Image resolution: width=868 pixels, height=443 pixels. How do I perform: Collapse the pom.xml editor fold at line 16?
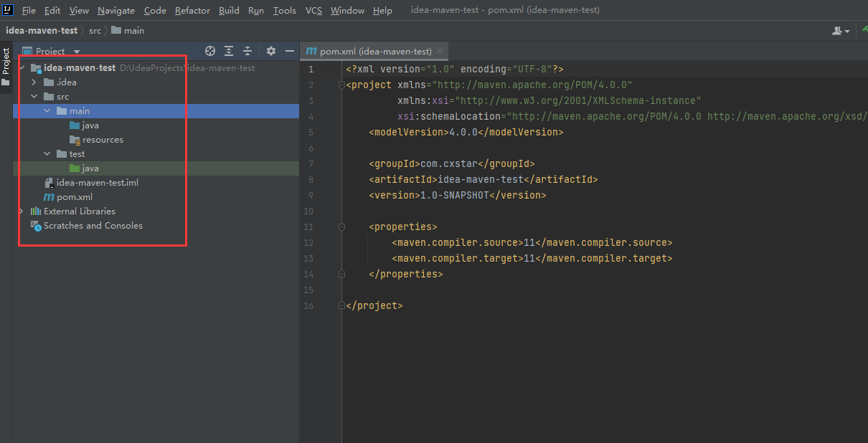point(341,305)
